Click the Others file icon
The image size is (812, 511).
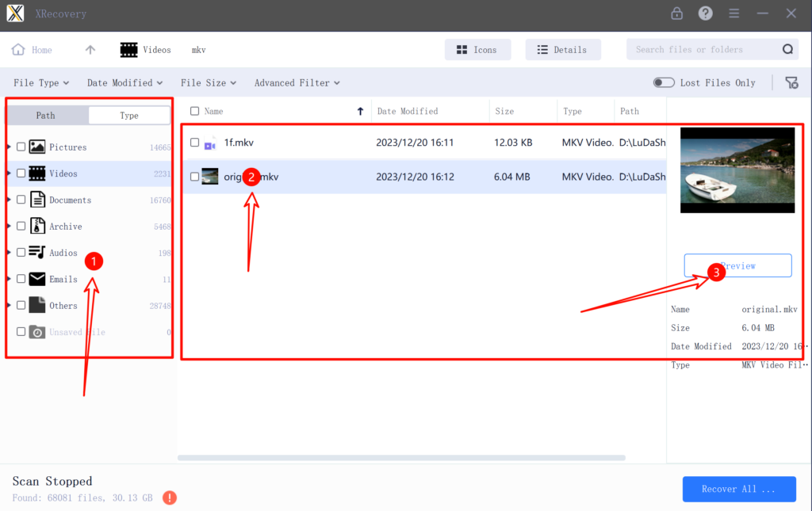tap(36, 305)
